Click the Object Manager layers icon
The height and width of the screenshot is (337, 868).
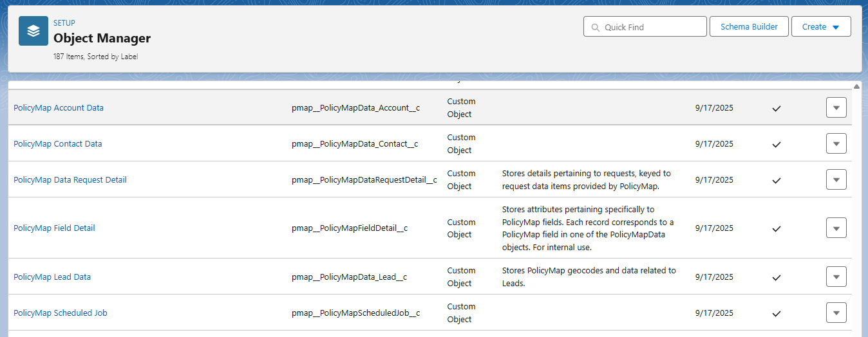coord(33,31)
